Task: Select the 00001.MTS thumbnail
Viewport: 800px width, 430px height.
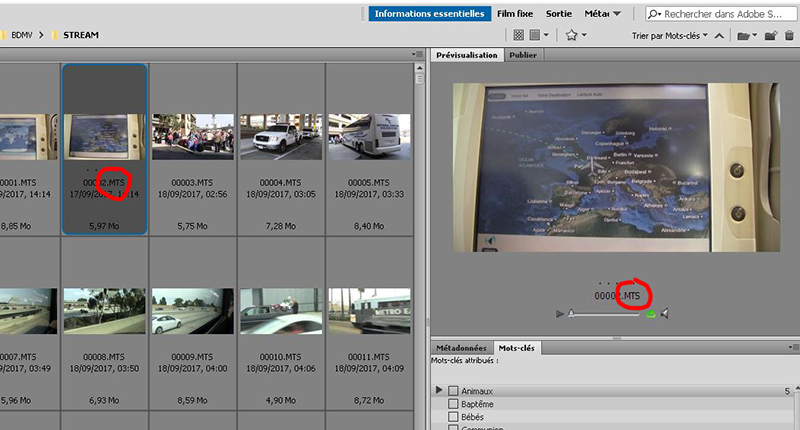Action: pos(29,137)
